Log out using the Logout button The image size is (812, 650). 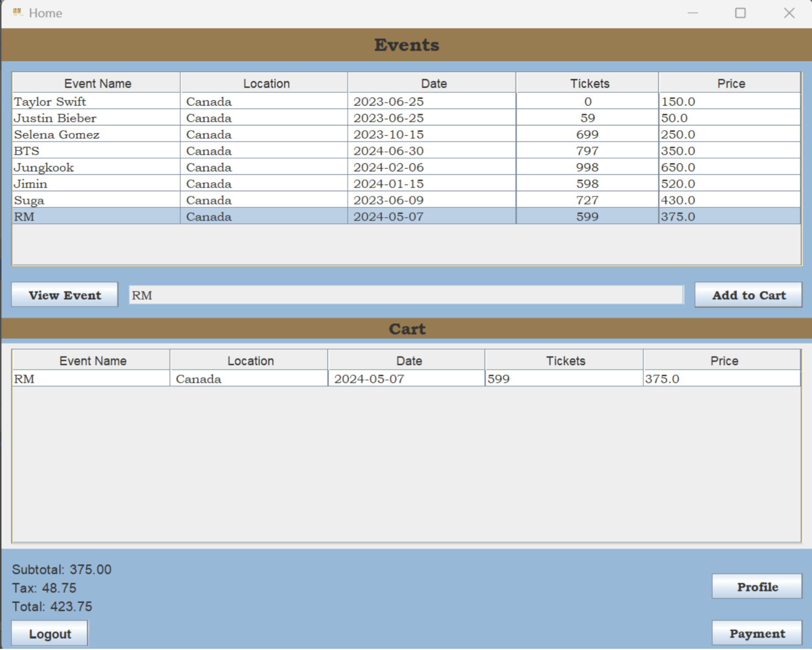coord(50,633)
